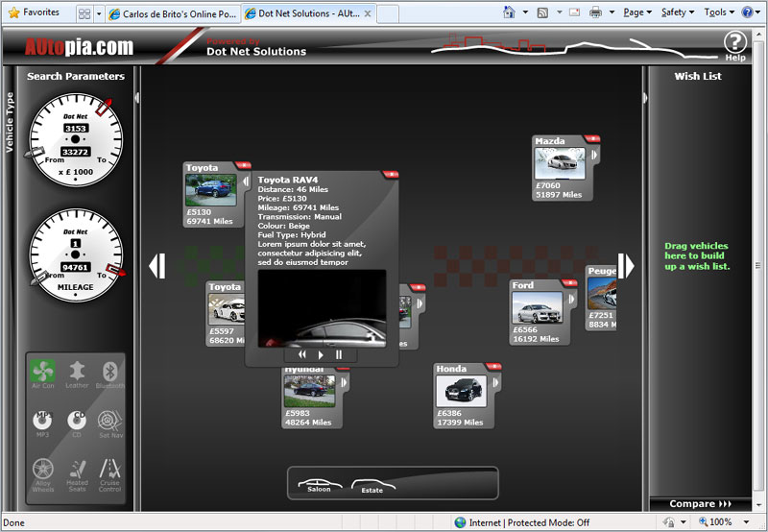Image resolution: width=768 pixels, height=532 pixels.
Task: Remove the Ford vehicle card
Action: tap(569, 282)
